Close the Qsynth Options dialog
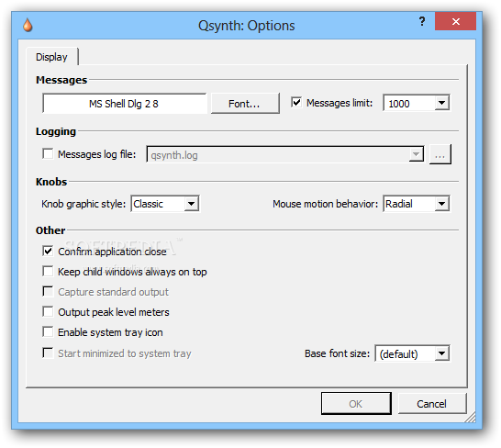Screen dimensions: 501x448 pos(455,21)
